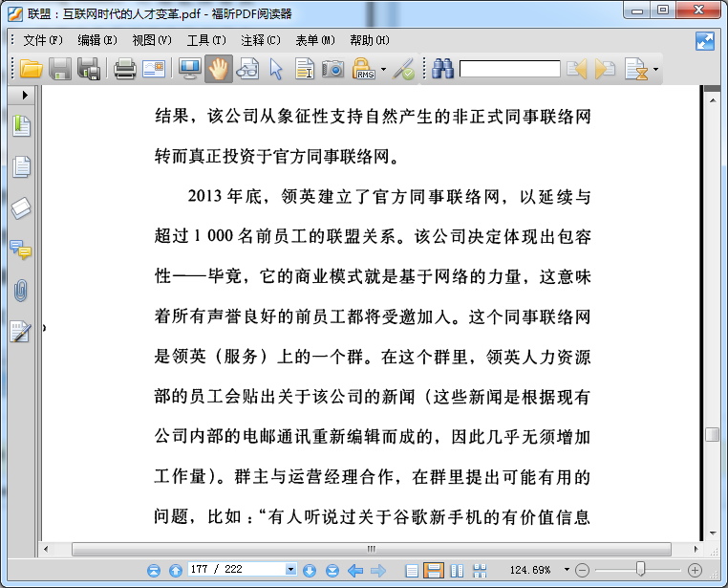This screenshot has height=588, width=728.
Task: Open the 帮助(H) menu
Action: 370,40
